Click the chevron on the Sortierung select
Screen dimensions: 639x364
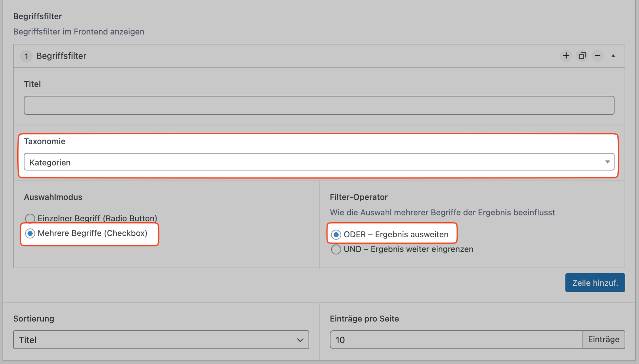[x=300, y=340]
